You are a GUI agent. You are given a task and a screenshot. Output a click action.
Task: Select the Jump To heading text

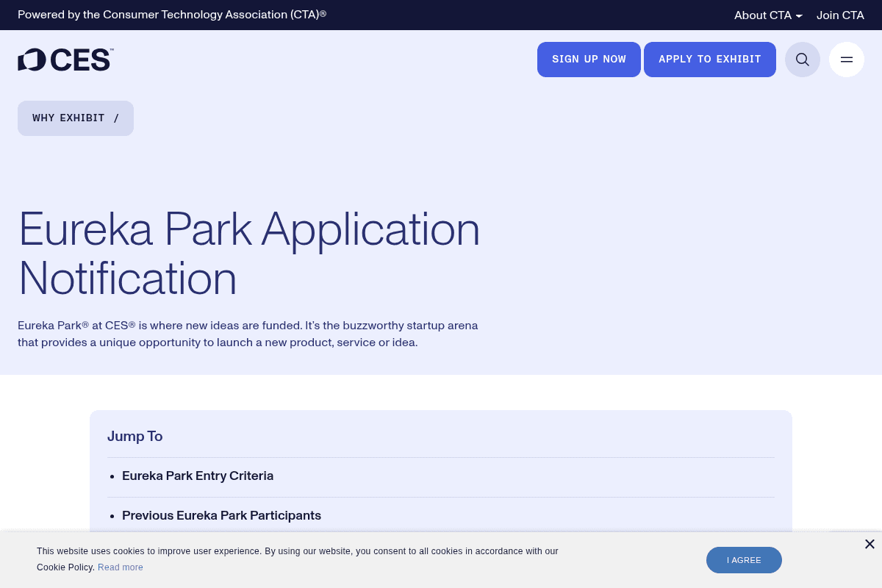click(x=135, y=436)
